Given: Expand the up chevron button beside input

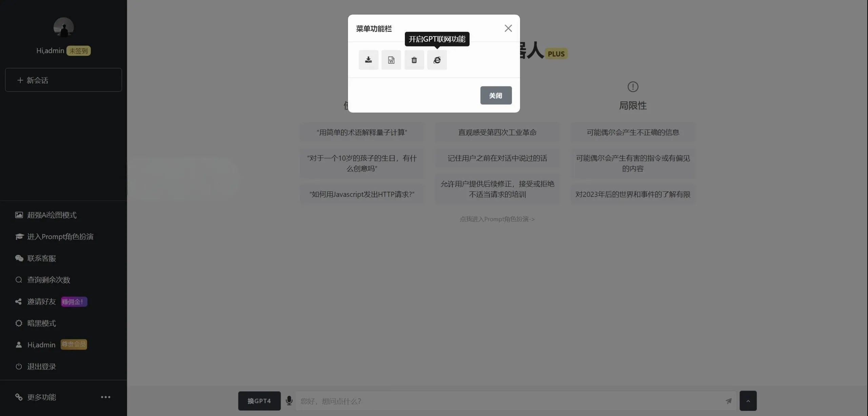Looking at the screenshot, I should 748,401.
